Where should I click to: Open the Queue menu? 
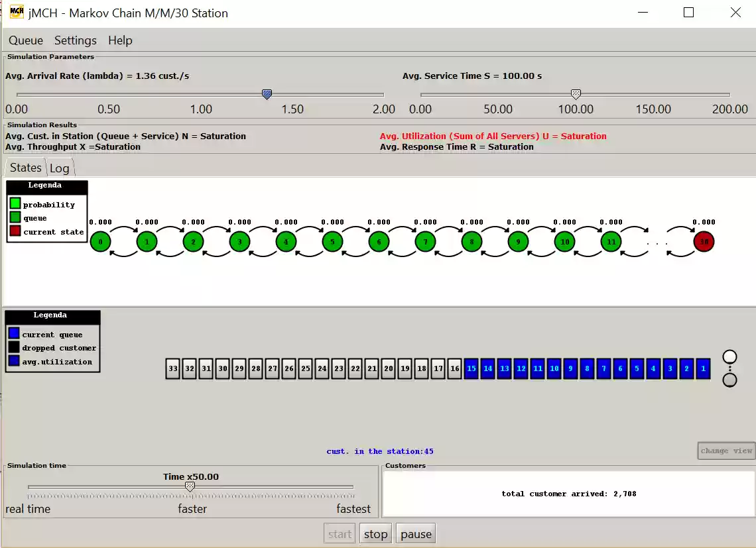pyautogui.click(x=25, y=40)
